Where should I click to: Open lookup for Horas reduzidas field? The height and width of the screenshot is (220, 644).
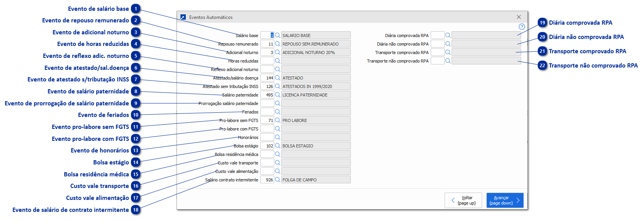pos(277,61)
